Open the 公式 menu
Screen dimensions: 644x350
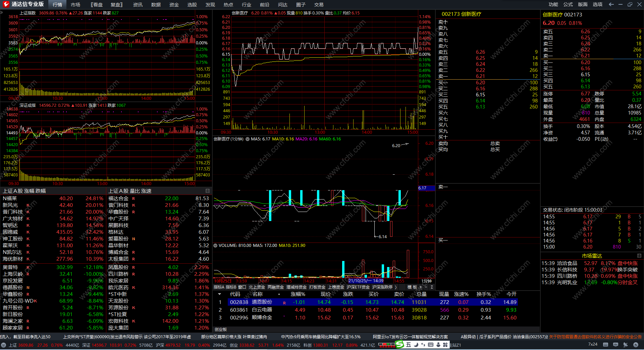coord(568,4)
